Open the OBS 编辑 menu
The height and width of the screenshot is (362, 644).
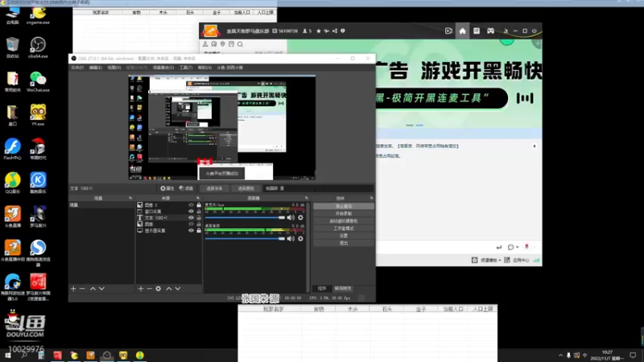95,68
